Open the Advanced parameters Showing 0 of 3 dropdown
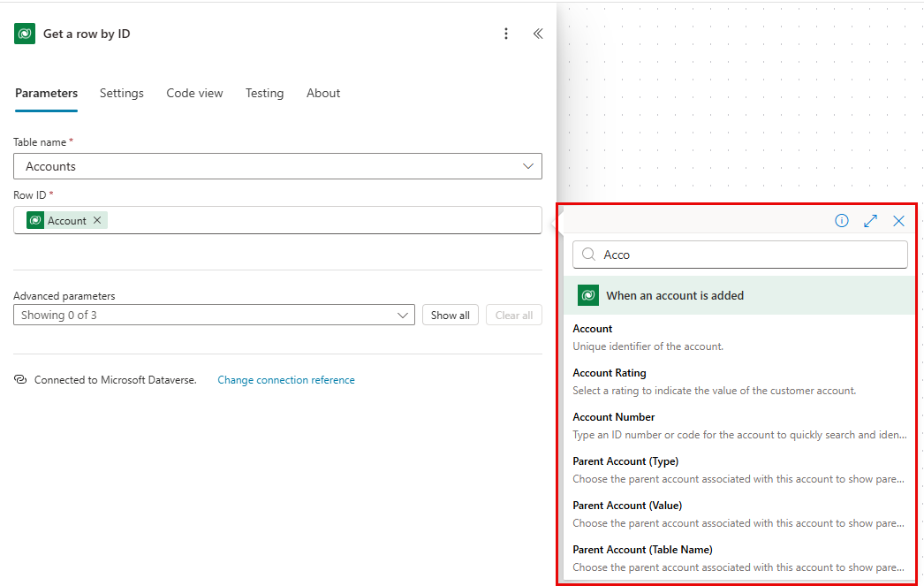 tap(214, 315)
